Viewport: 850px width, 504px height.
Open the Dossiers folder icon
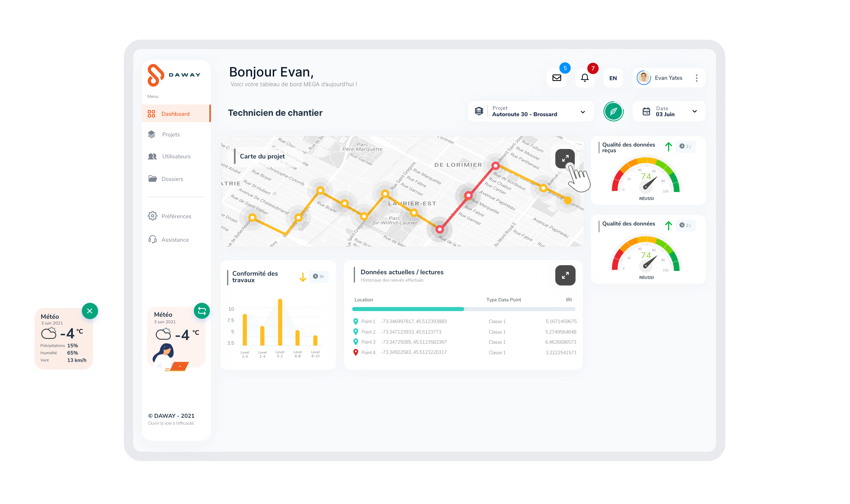(152, 179)
